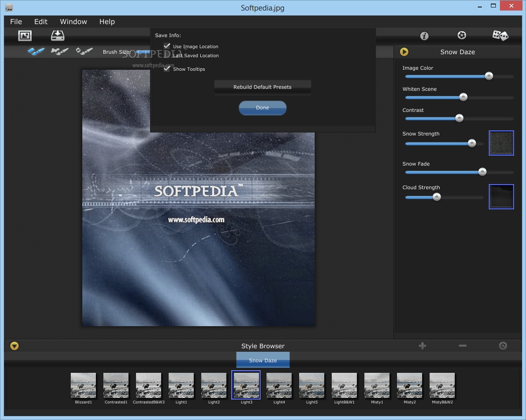Click the Style Browser panel title
The image size is (526, 420).
(x=263, y=346)
